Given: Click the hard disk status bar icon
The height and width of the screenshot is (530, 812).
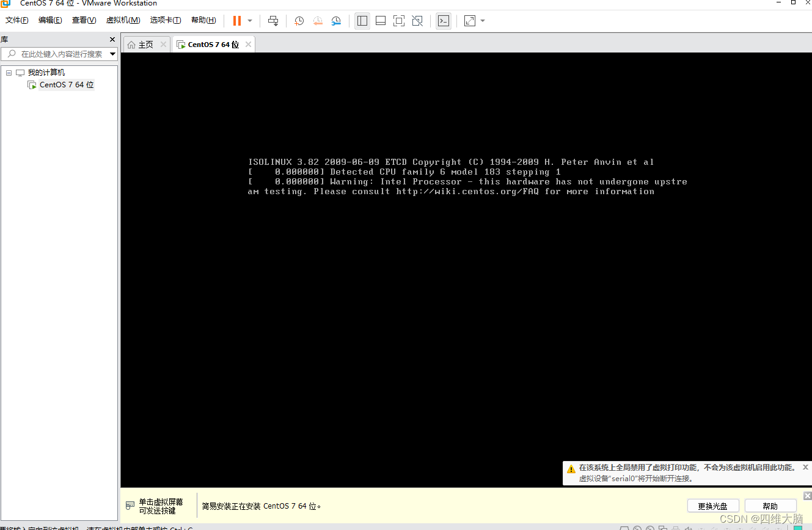Looking at the screenshot, I should [625, 528].
